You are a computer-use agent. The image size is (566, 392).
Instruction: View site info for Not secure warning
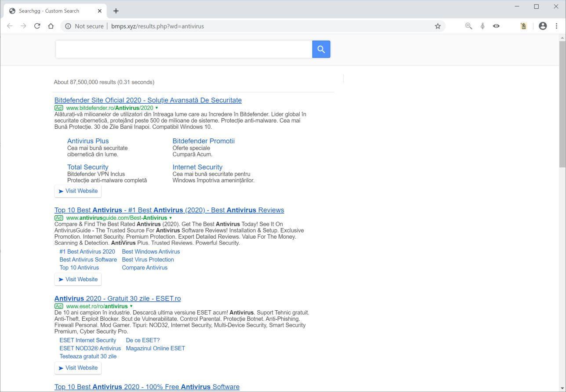(84, 26)
